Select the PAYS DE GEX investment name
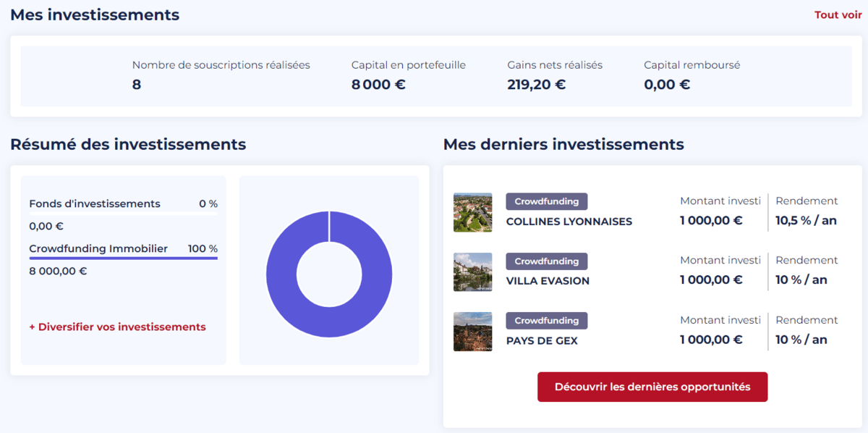868x433 pixels. (542, 340)
